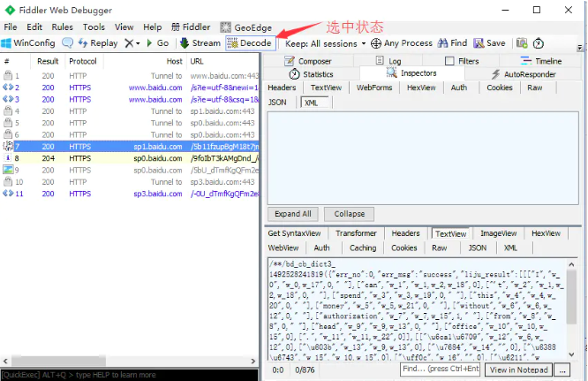Sort by the Host column header
This screenshot has width=588, height=381.
coord(174,61)
